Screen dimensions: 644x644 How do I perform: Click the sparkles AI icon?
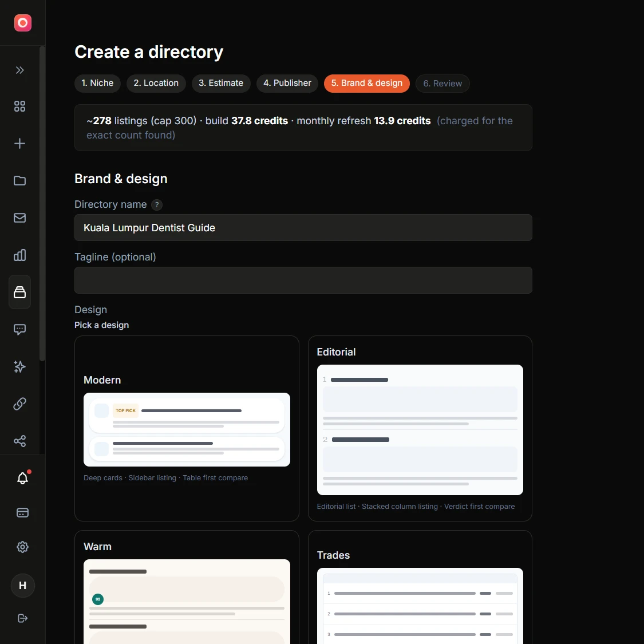pos(19,366)
